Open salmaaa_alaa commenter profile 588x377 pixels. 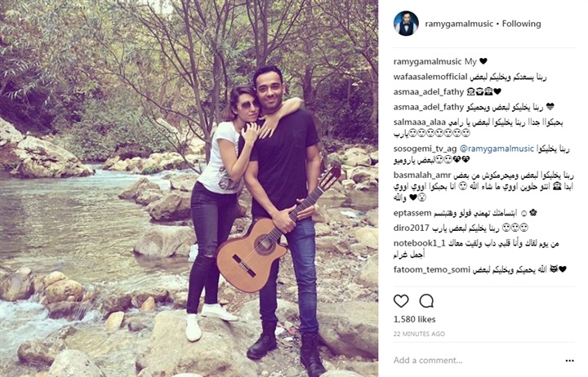coord(420,122)
